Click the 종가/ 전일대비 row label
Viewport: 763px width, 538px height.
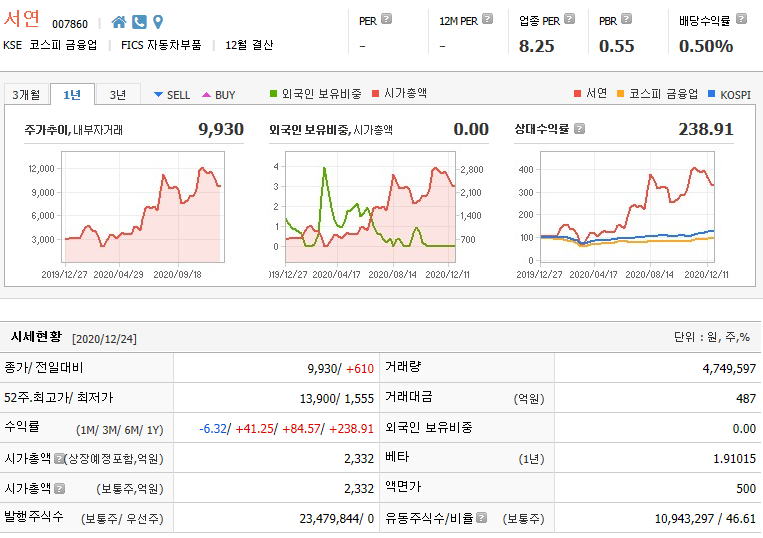(x=44, y=367)
